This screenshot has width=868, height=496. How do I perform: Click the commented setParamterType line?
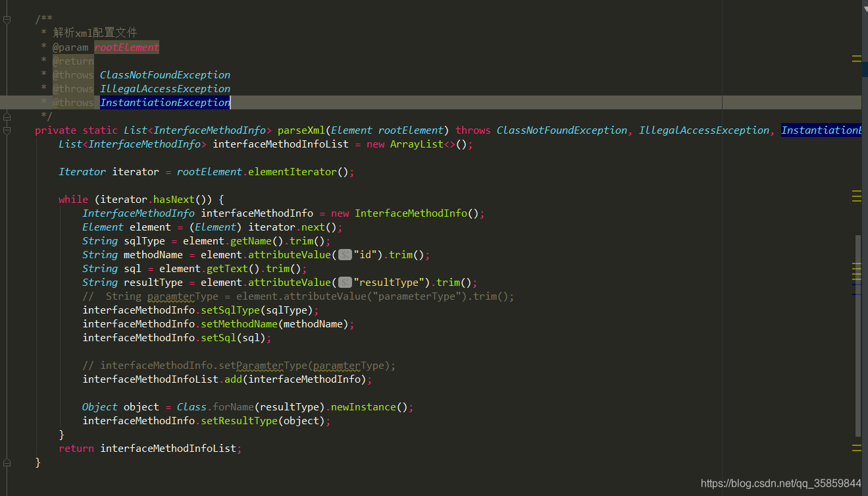point(239,366)
